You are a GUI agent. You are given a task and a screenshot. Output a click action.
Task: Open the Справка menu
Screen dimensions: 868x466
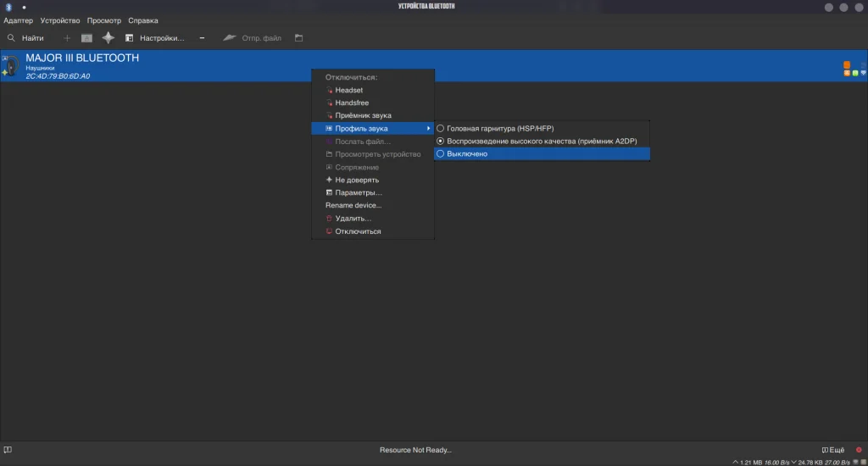pos(143,20)
